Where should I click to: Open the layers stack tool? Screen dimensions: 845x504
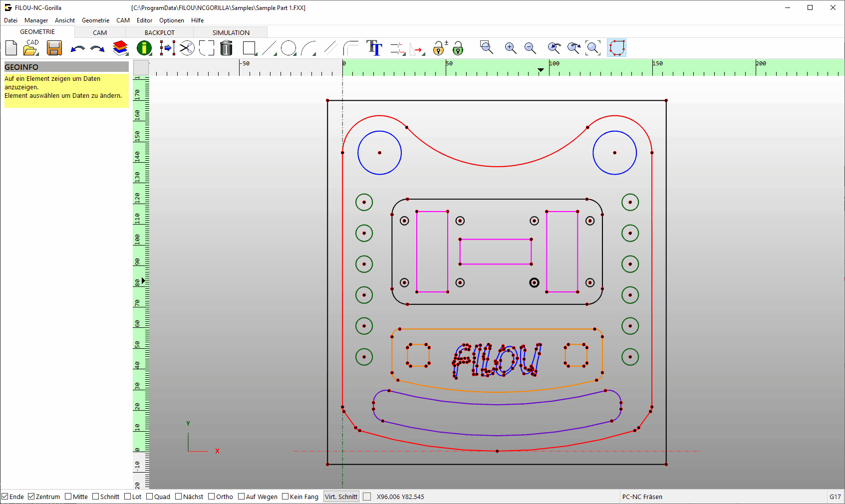120,48
